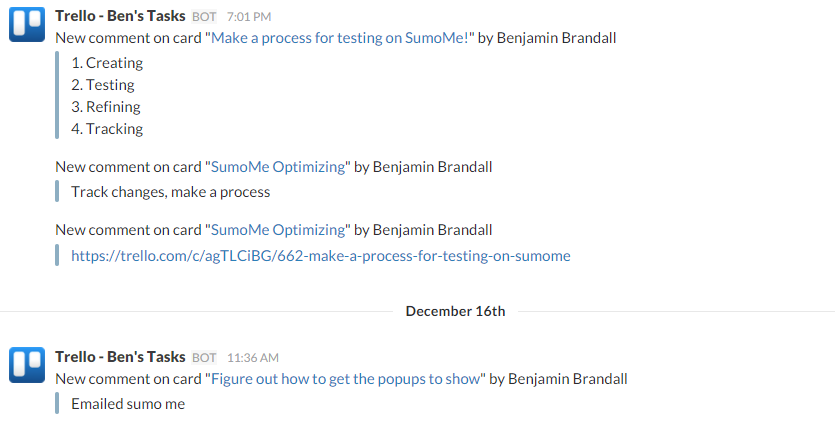Follow the trello.com make-a-process-for-testing URL
The width and height of the screenshot is (835, 422).
click(321, 256)
